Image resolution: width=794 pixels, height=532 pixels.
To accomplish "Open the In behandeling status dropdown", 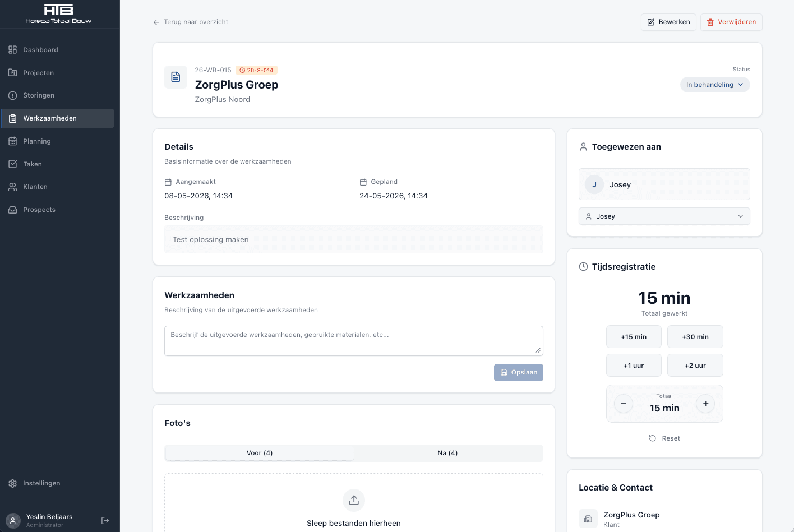I will 715,85.
